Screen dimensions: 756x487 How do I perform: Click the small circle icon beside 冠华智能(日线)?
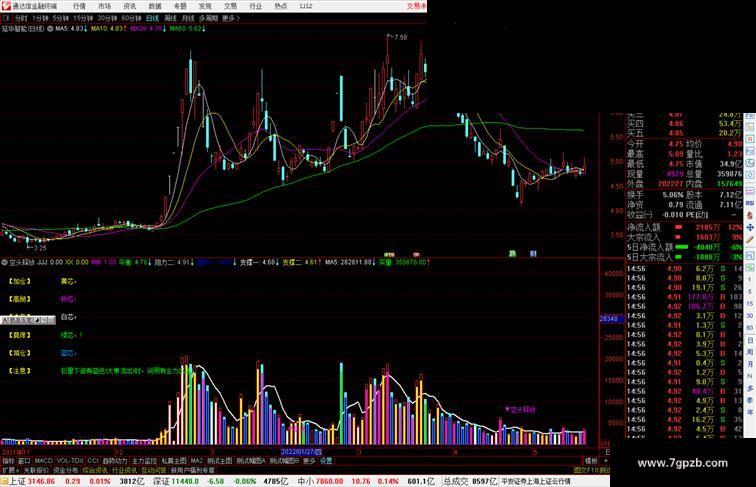click(50, 29)
